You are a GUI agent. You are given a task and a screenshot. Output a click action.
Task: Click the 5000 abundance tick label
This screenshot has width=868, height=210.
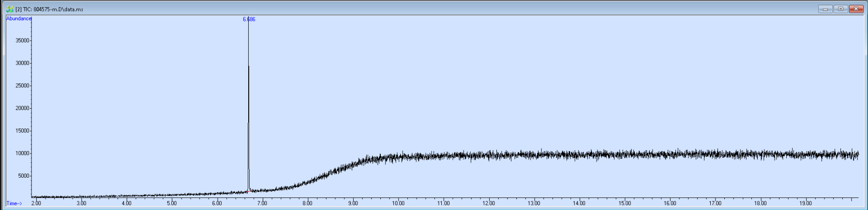[24, 176]
